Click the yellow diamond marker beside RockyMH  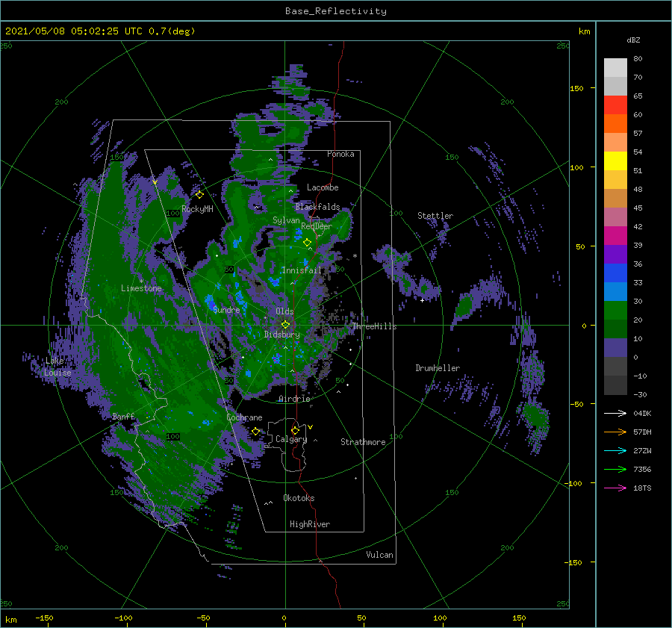click(x=199, y=195)
